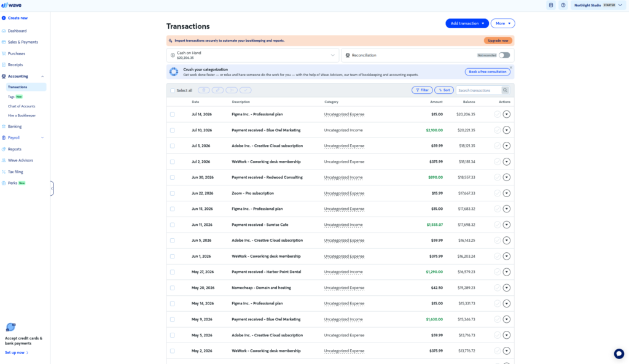629x364 pixels.
Task: Open Chart of Accounts
Action: [x=21, y=106]
